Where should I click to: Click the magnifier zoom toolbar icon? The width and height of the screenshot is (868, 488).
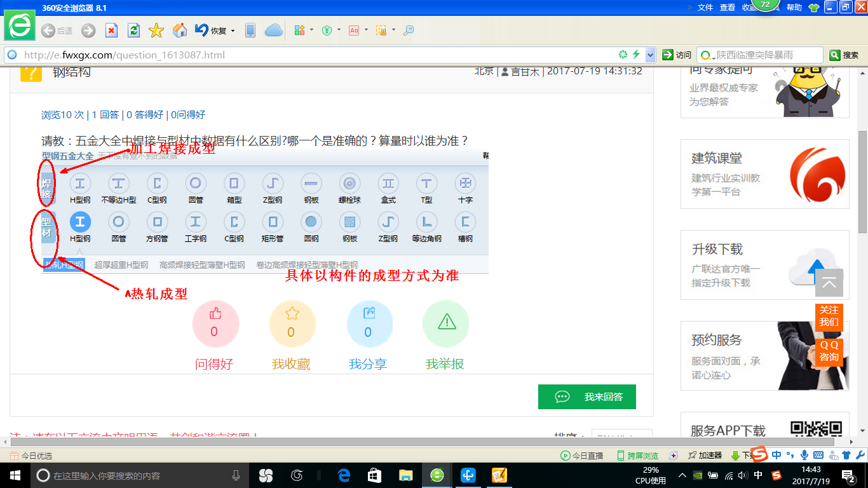click(x=409, y=30)
